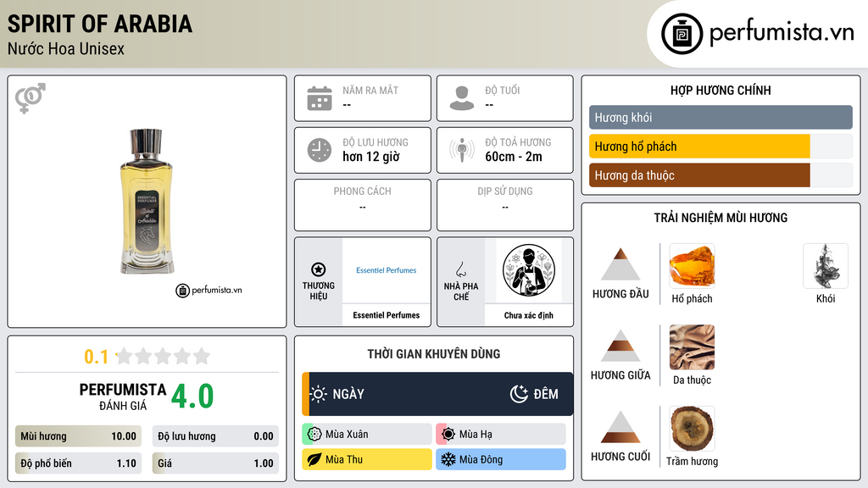Click the Phong cách box
This screenshot has height=488, width=868.
(363, 205)
